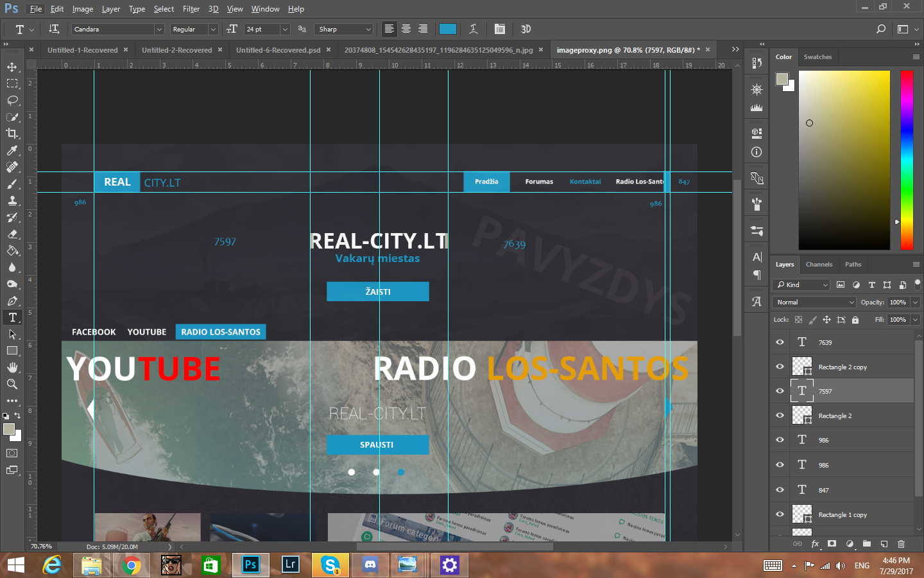Open the font family Candara dropdown
Image resolution: width=924 pixels, height=578 pixels.
pyautogui.click(x=158, y=29)
